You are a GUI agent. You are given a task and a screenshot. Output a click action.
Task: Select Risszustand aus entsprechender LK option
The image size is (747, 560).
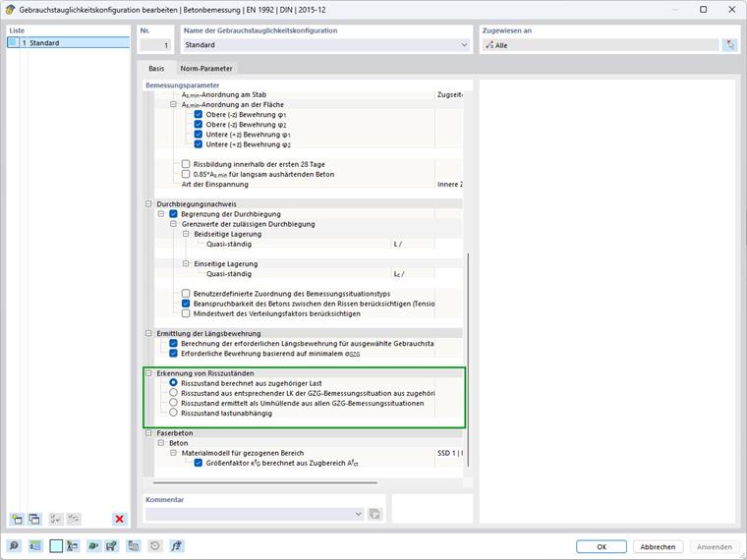pos(173,393)
